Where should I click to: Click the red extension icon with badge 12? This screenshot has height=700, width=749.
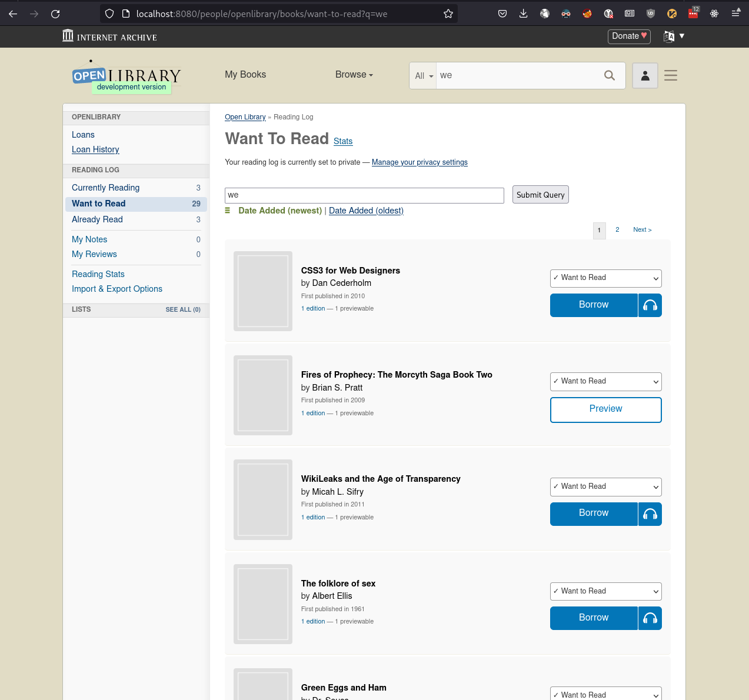coord(693,13)
